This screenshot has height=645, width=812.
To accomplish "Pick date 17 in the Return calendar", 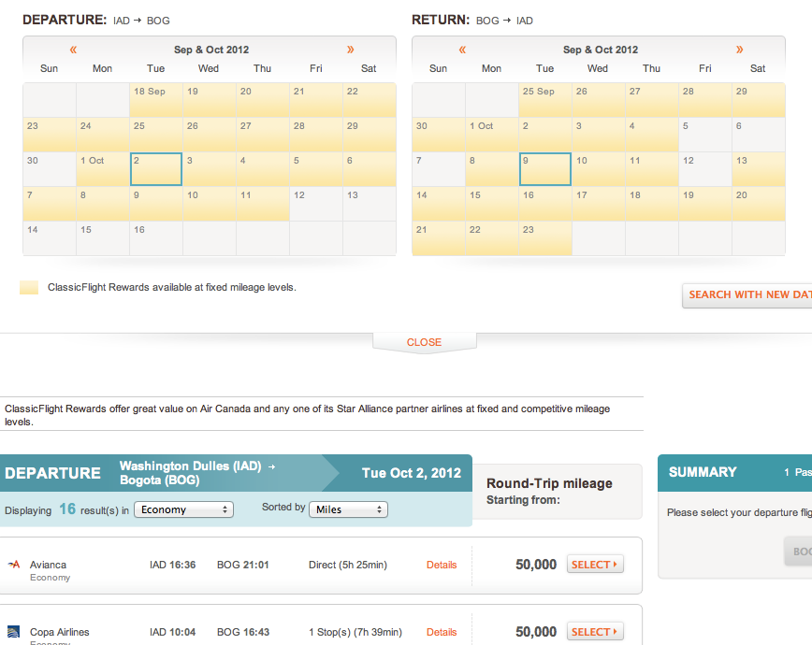I will click(599, 204).
